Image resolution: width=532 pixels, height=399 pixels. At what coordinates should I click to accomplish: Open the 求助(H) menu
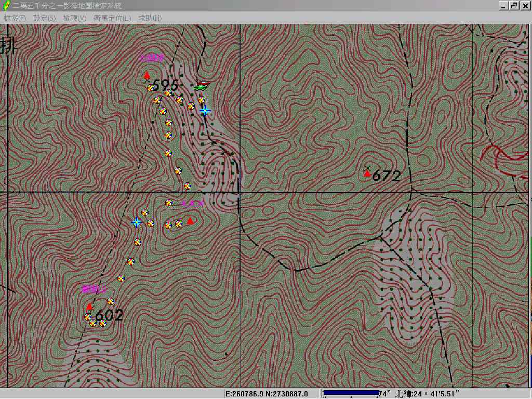point(150,18)
